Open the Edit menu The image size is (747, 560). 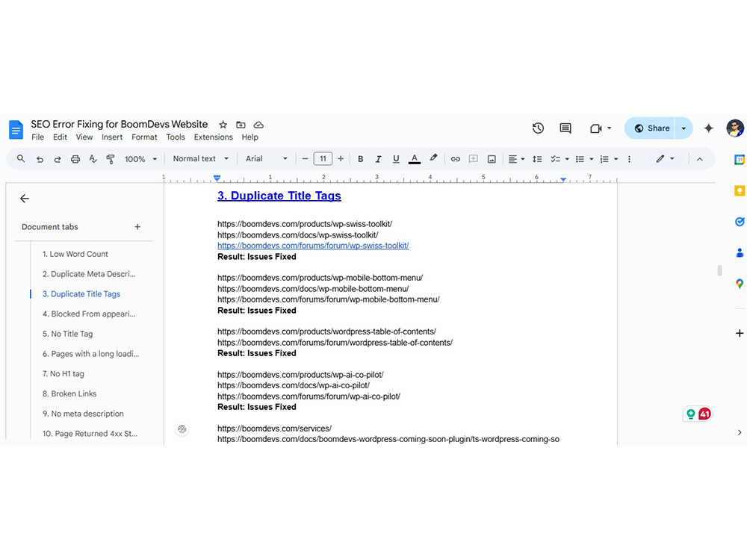click(x=60, y=137)
